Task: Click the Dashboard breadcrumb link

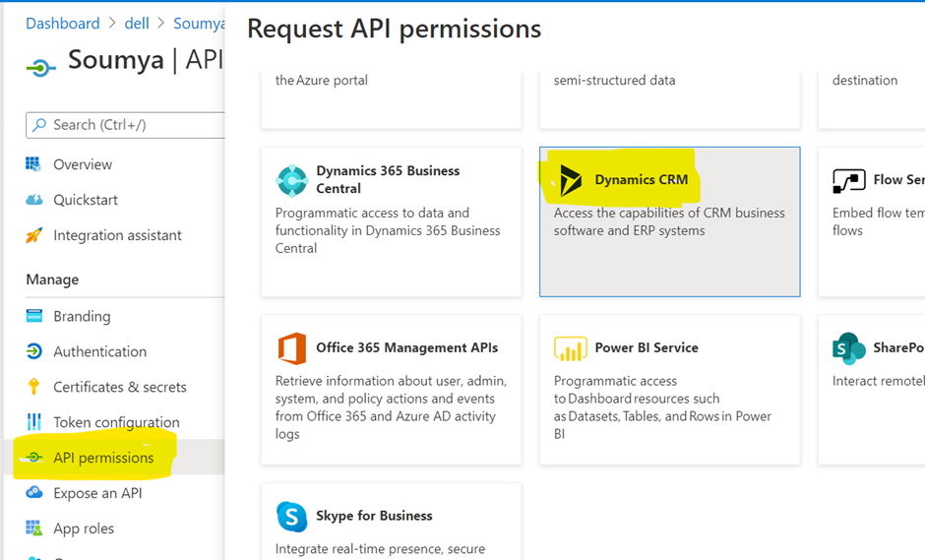Action: click(x=63, y=23)
